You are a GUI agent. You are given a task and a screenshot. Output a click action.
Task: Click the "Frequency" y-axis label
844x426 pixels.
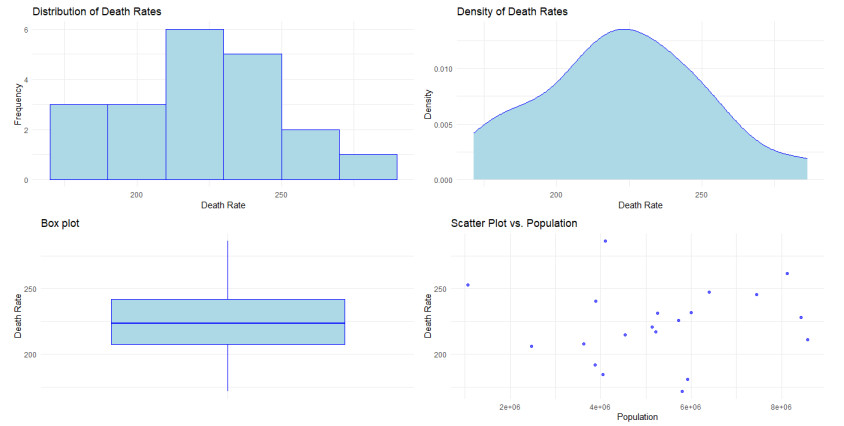pos(18,104)
